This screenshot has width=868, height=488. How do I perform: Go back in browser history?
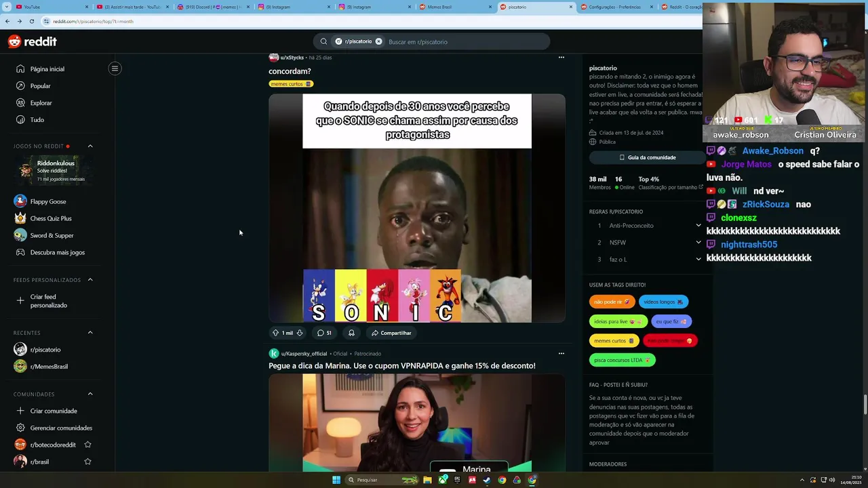(7, 21)
